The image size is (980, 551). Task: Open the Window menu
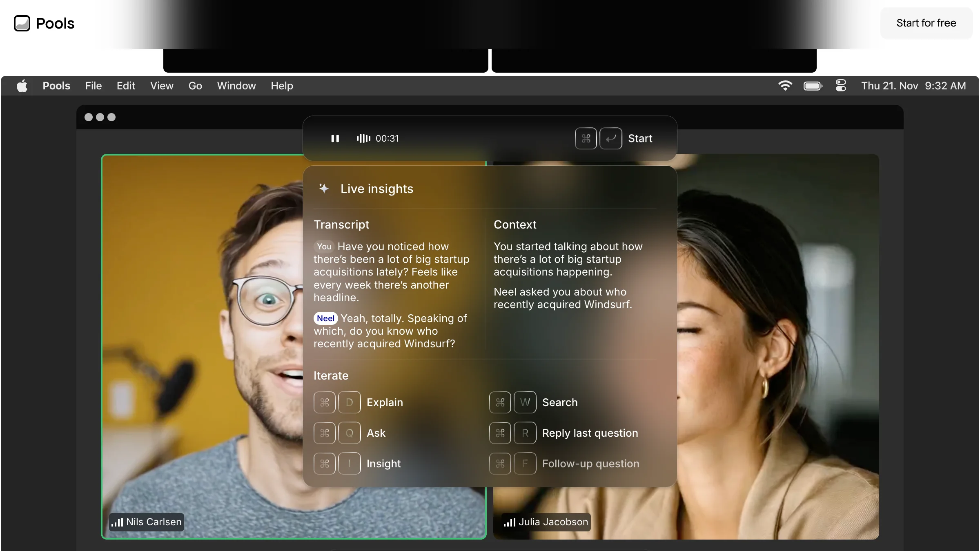point(236,86)
